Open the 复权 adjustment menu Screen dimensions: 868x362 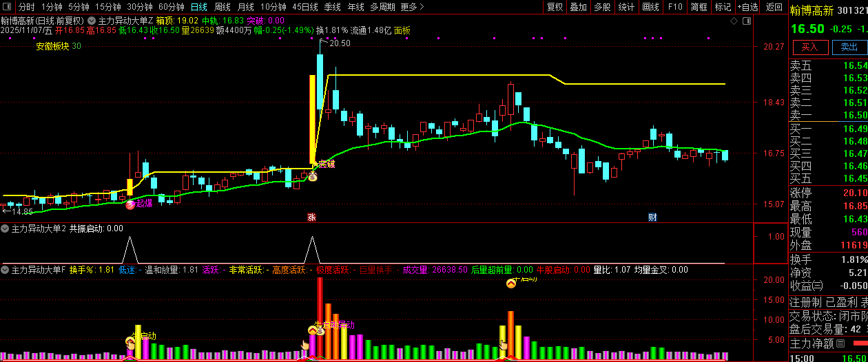555,7
